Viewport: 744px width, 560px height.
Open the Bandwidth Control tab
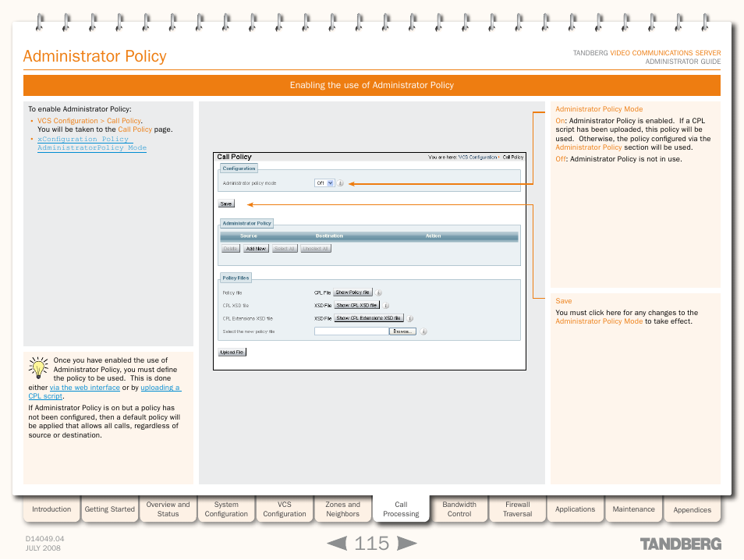(459, 509)
